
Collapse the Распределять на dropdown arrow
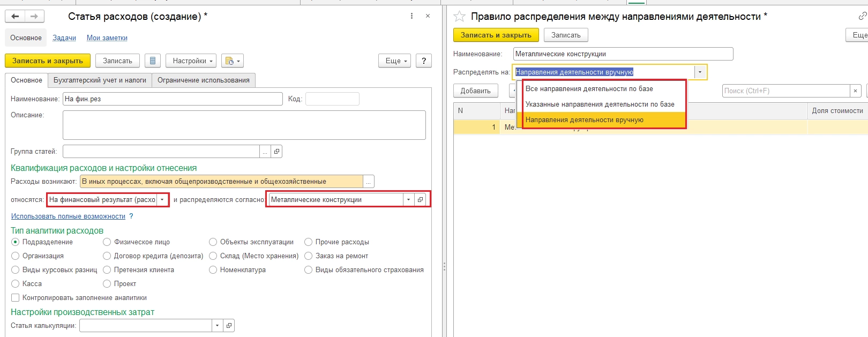pyautogui.click(x=700, y=72)
